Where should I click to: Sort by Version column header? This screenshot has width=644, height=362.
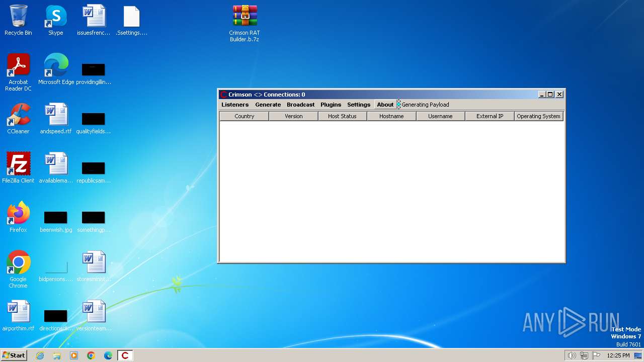coord(293,116)
